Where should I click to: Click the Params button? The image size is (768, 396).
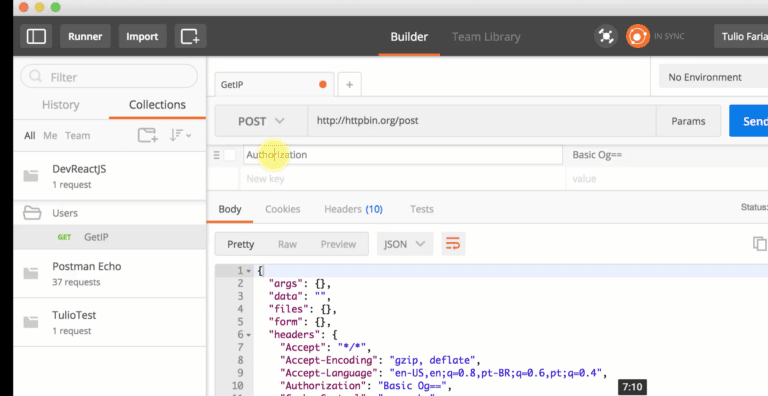pyautogui.click(x=688, y=121)
